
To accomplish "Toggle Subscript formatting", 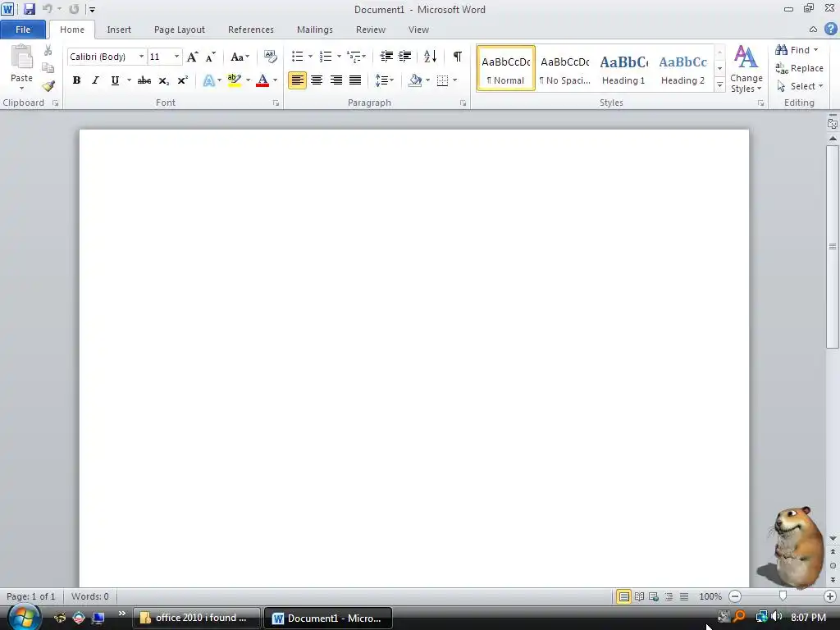I will [x=164, y=80].
